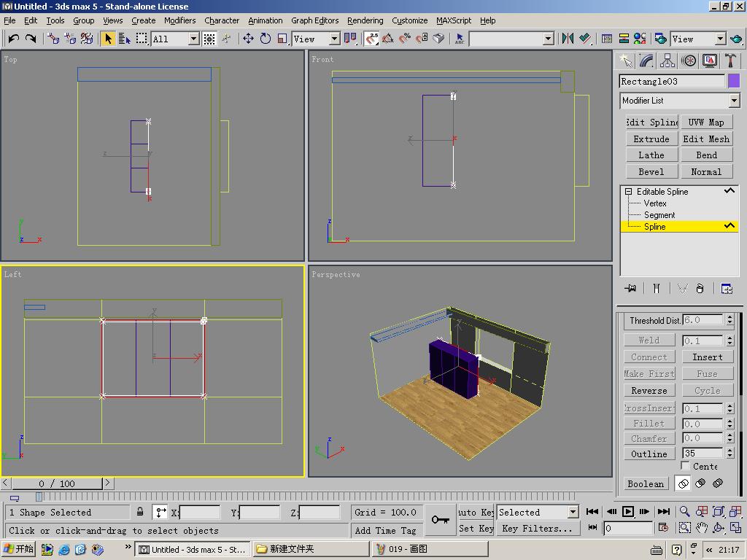Click the Select and Rotate tool
Screen dimensions: 747x560
click(266, 39)
